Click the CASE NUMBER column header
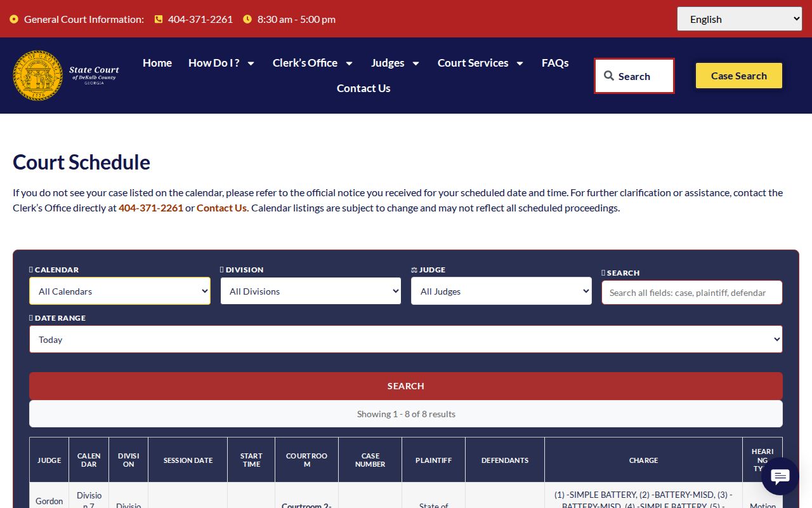Image resolution: width=812 pixels, height=508 pixels. [370, 460]
